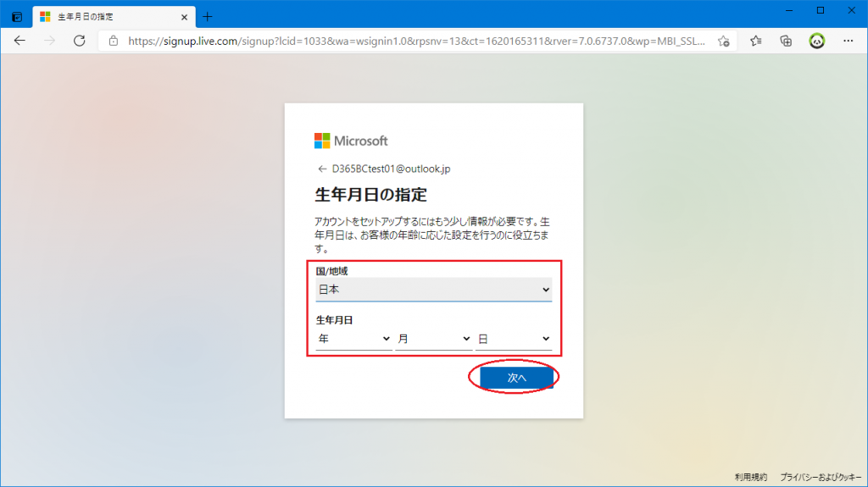
Task: Click the 生年月日の指定 heading text
Action: click(x=371, y=195)
